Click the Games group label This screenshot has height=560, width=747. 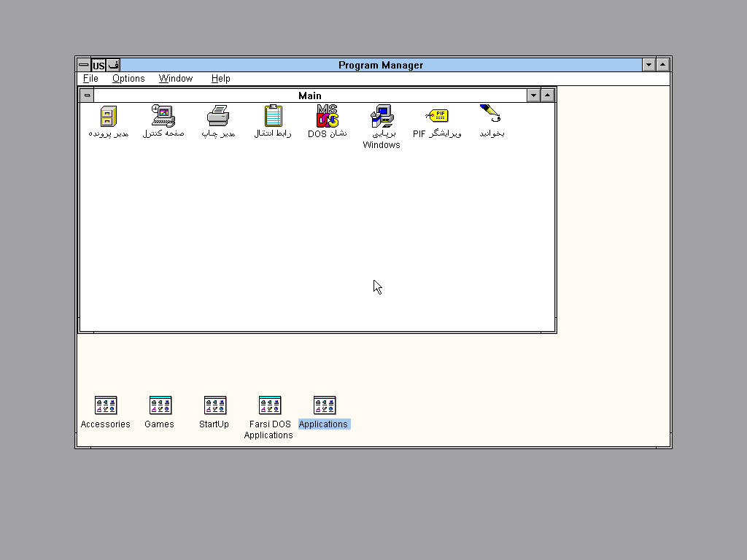(x=159, y=424)
